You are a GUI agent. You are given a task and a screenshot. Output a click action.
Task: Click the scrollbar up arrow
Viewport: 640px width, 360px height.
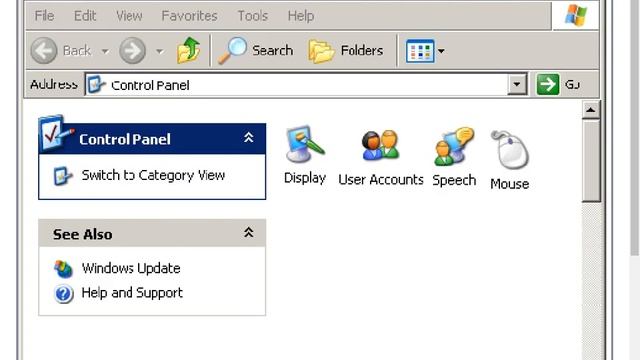pyautogui.click(x=591, y=109)
